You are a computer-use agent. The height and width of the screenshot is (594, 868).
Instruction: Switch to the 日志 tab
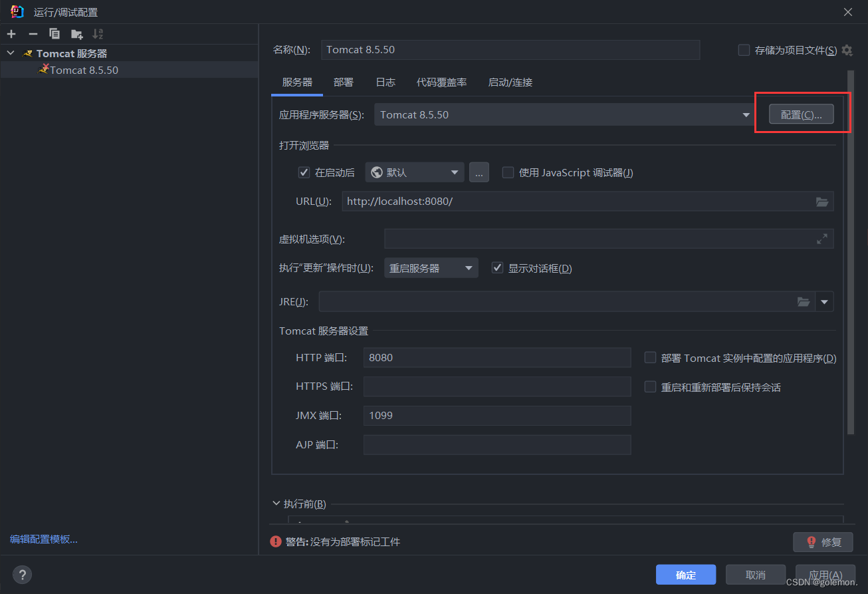tap(385, 82)
